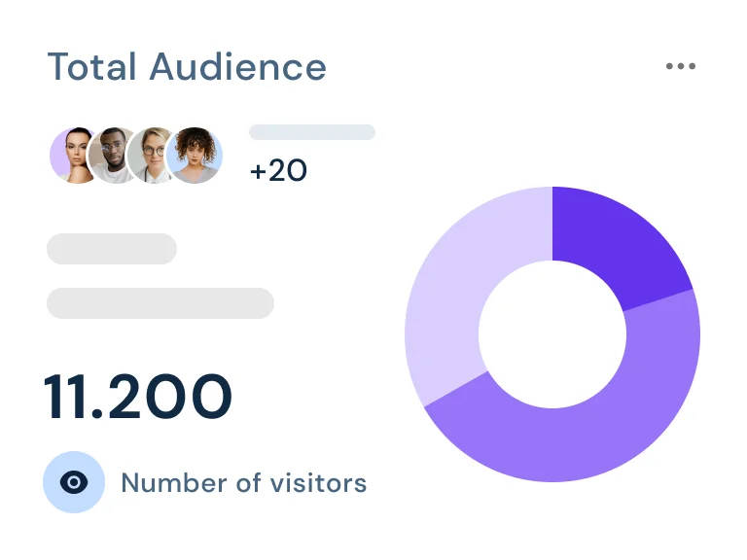This screenshot has height=560, width=747.
Task: Click the word 'Total' in card heading
Action: (x=92, y=67)
